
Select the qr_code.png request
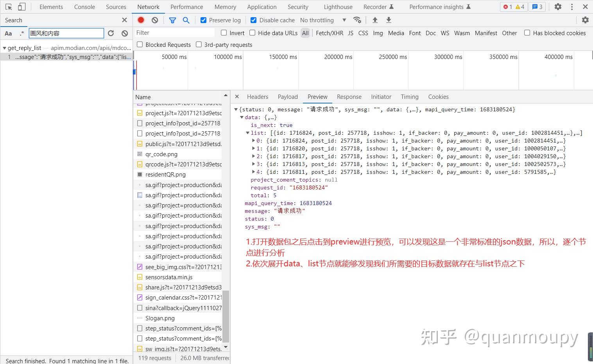(161, 154)
